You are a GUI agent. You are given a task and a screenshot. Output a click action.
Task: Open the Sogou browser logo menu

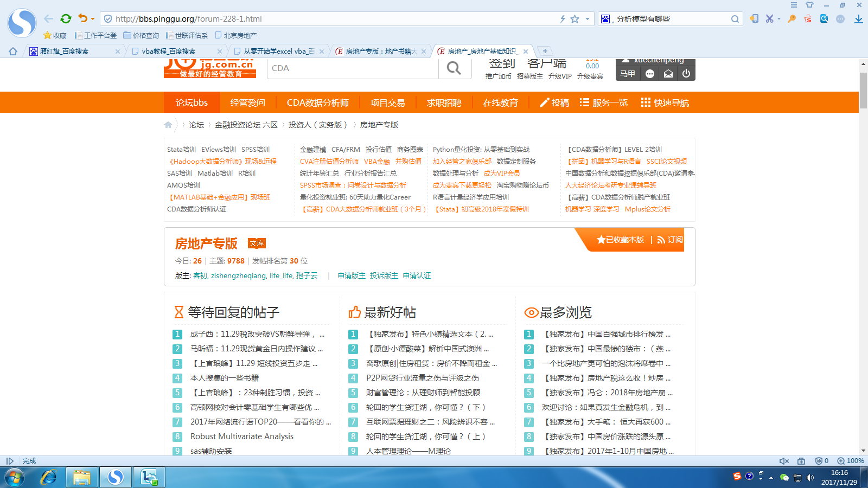pyautogui.click(x=22, y=23)
